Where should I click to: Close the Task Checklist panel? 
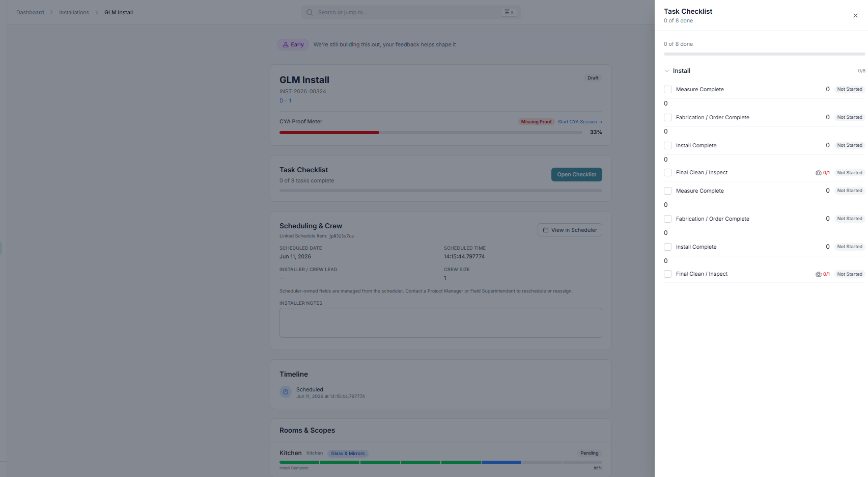[855, 16]
